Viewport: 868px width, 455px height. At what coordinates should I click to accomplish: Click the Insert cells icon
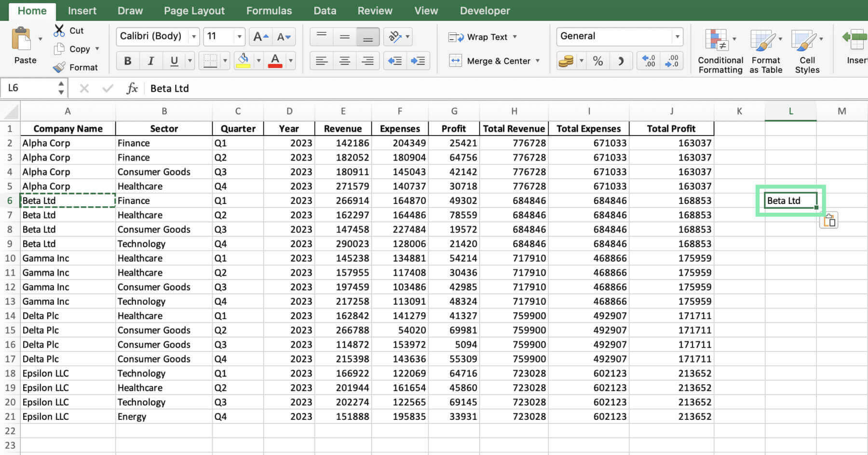click(x=855, y=40)
